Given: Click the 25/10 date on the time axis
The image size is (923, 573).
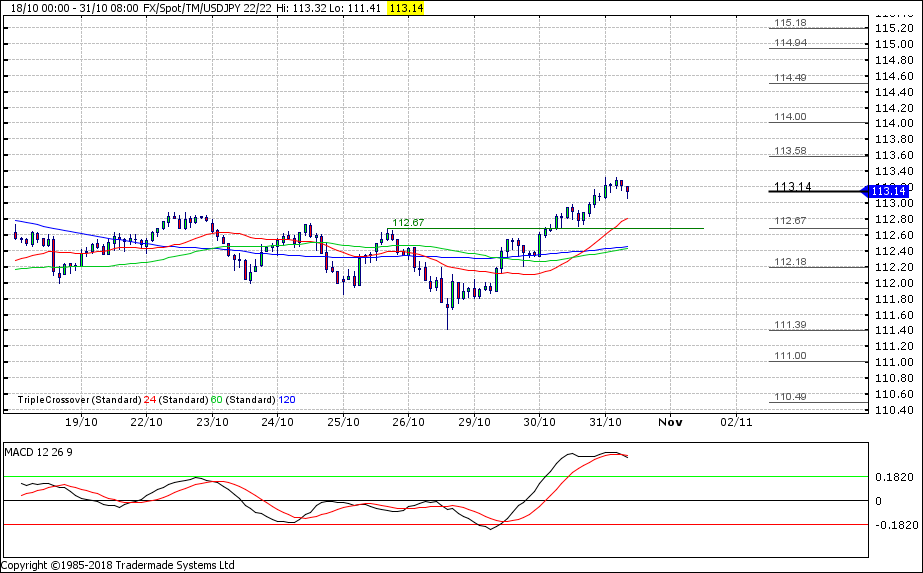Looking at the screenshot, I should click(343, 422).
